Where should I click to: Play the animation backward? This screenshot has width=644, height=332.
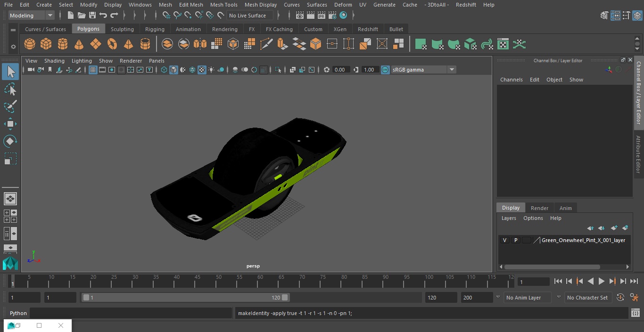pyautogui.click(x=590, y=281)
